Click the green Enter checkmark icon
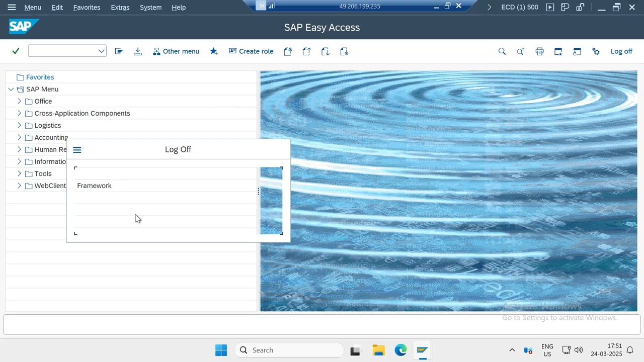The width and height of the screenshot is (644, 362). [16, 51]
